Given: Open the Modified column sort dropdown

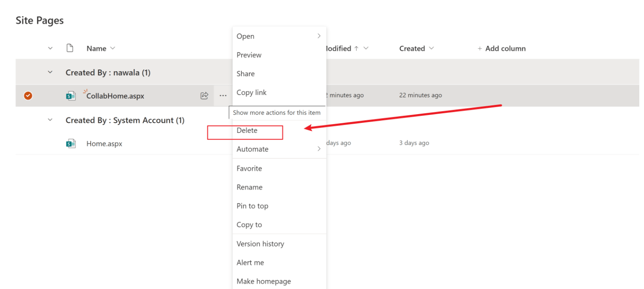Looking at the screenshot, I should [x=366, y=48].
